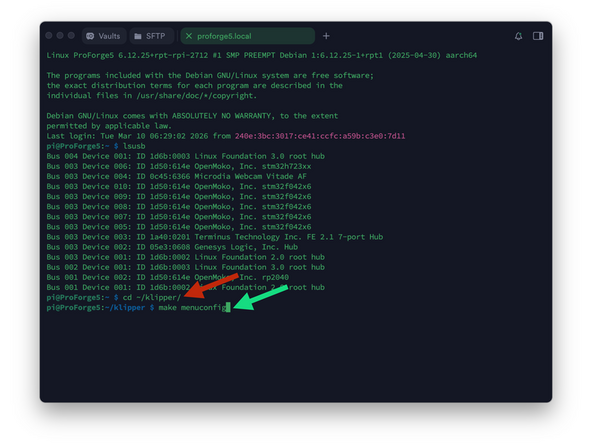Click the Vaults tab's vault icon
Screen dimensions: 592x444
point(90,36)
